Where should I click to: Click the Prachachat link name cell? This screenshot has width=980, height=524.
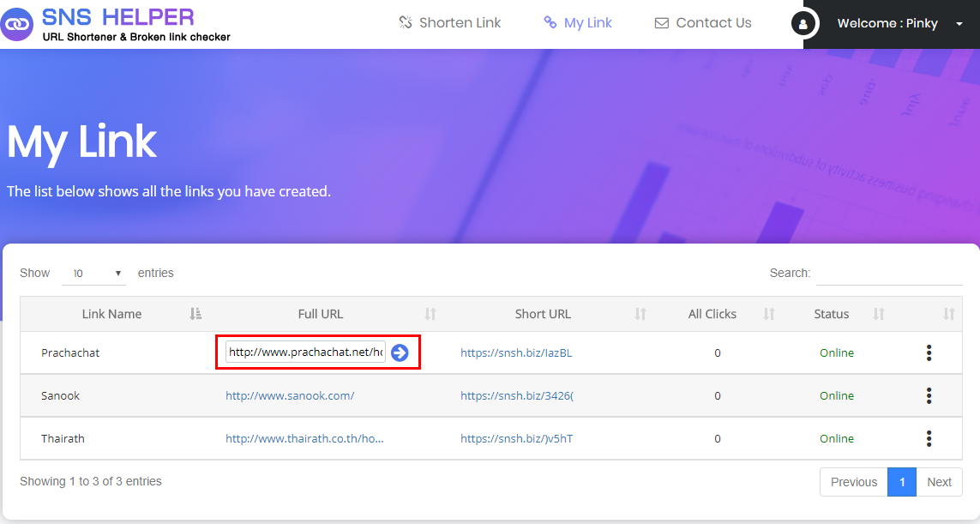click(70, 352)
